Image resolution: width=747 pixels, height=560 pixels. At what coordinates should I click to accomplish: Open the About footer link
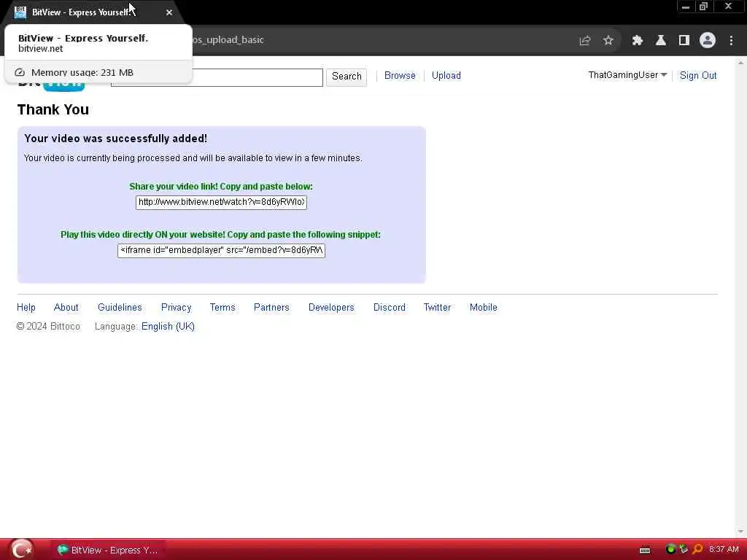pos(66,307)
